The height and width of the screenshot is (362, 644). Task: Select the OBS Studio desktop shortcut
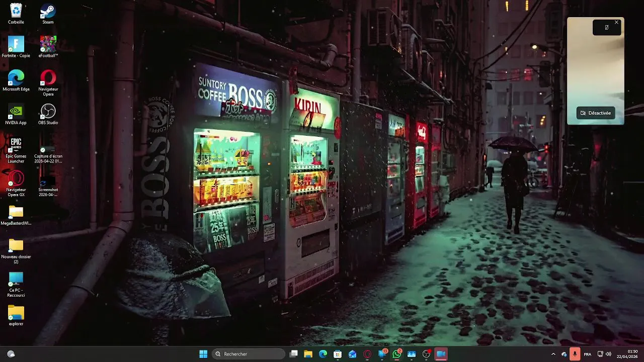(48, 114)
